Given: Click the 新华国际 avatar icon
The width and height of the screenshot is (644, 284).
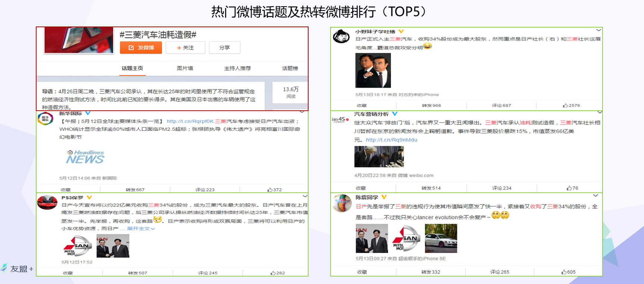Looking at the screenshot, I should [x=45, y=119].
